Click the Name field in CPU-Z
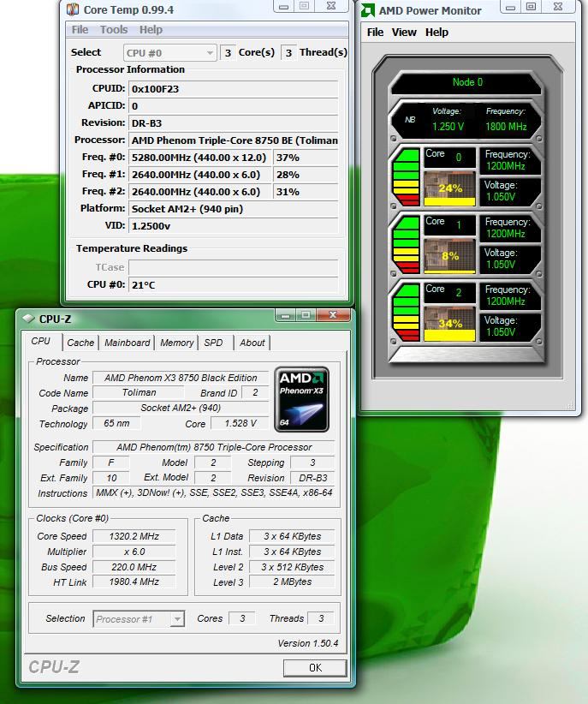The width and height of the screenshot is (588, 704). [181, 378]
